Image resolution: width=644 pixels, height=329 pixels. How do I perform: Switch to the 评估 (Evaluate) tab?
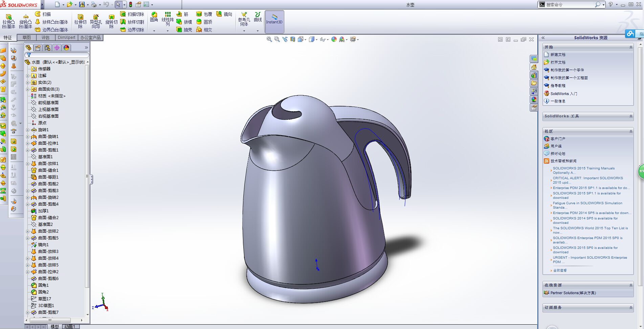tap(45, 38)
